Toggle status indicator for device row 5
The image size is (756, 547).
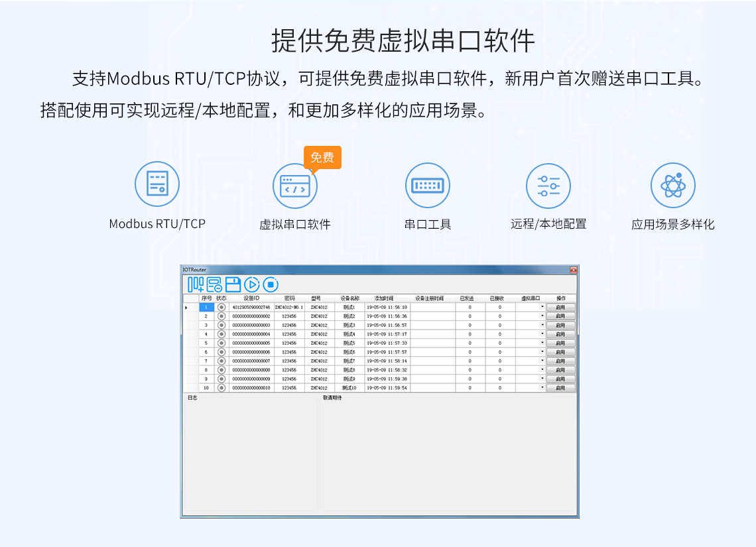(221, 343)
